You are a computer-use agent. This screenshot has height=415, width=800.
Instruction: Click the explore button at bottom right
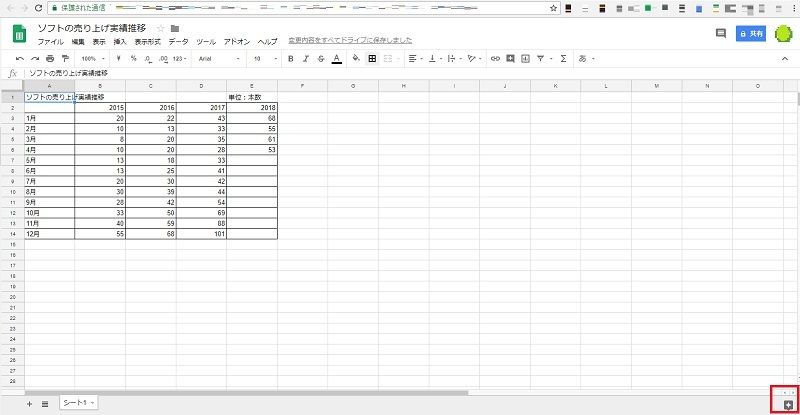click(x=787, y=403)
